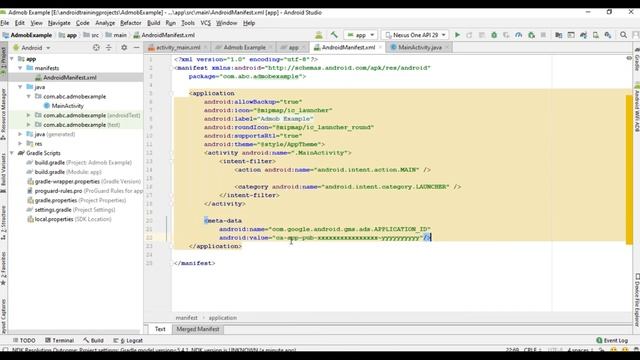Open the Navigate menu

click(x=59, y=23)
